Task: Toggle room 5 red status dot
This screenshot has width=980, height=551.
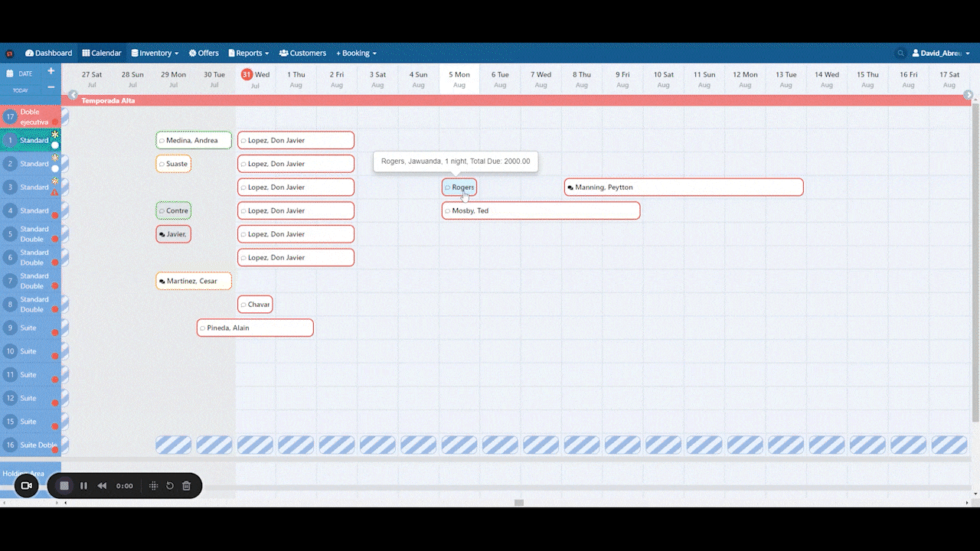Action: [x=55, y=240]
